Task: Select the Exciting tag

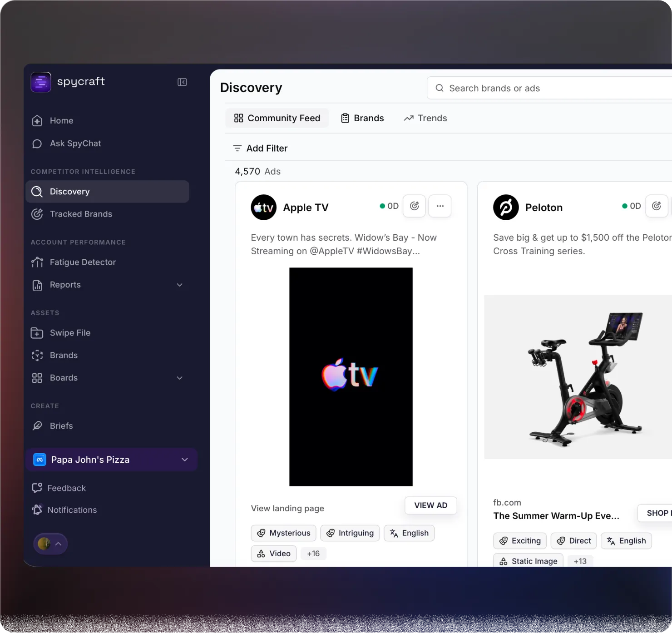Action: point(520,541)
